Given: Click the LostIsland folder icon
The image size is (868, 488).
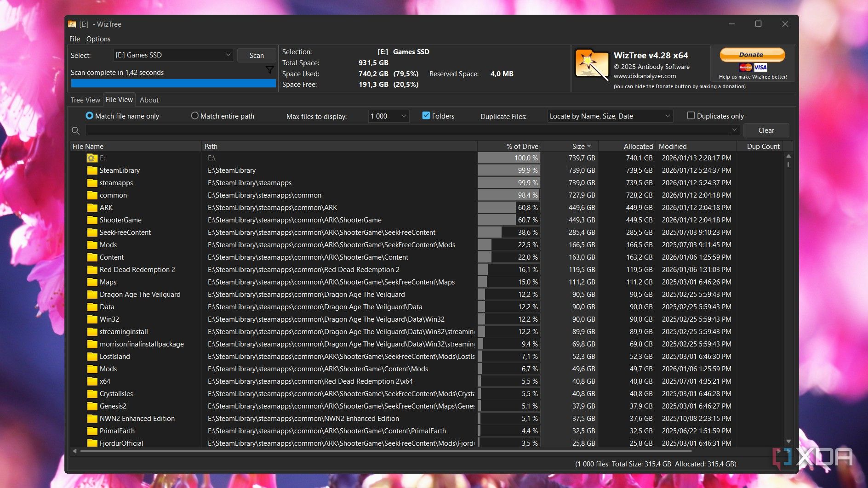Looking at the screenshot, I should click(92, 357).
